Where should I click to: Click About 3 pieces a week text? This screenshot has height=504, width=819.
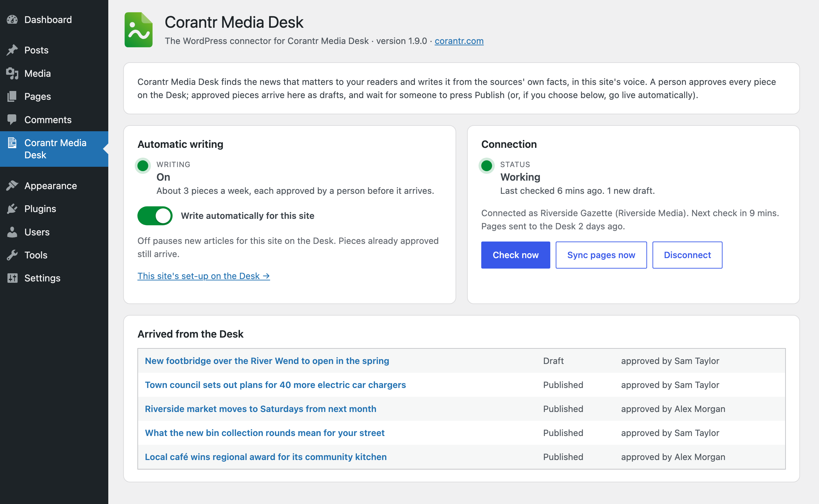pos(295,191)
